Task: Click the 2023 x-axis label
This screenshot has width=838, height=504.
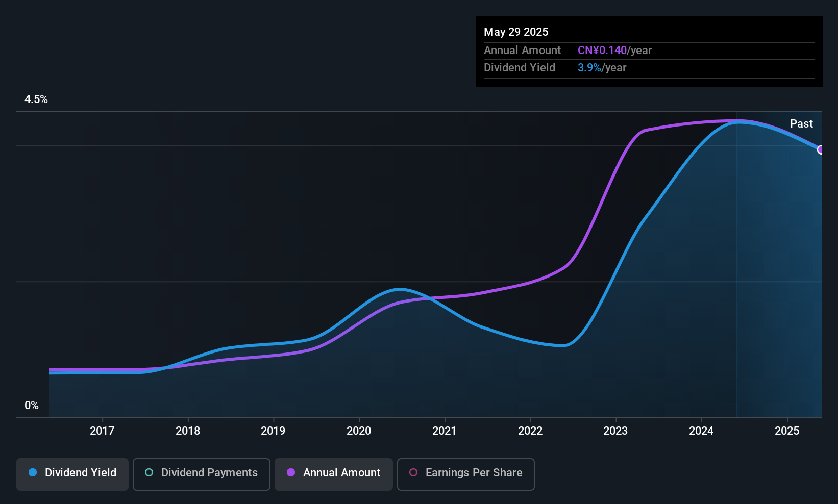Action: tap(615, 431)
